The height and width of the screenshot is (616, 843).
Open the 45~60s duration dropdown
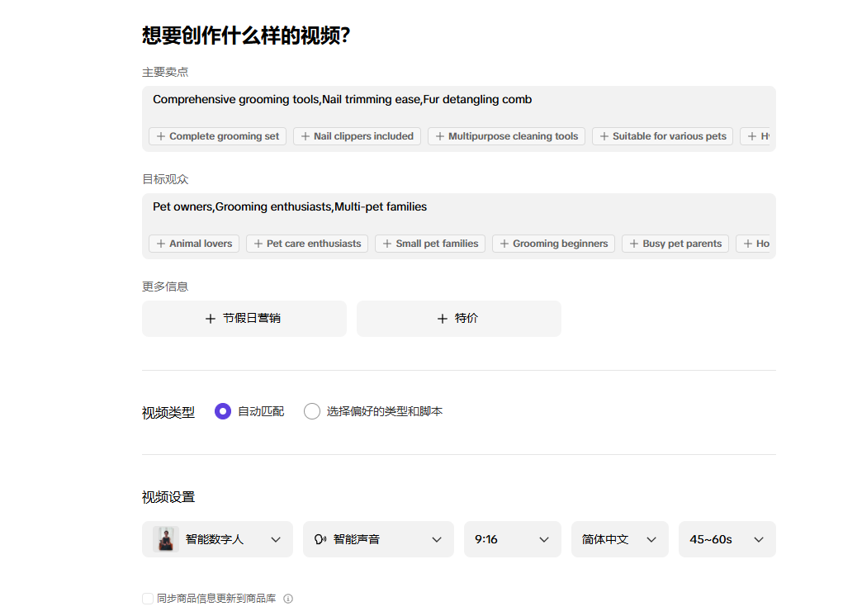pyautogui.click(x=727, y=539)
